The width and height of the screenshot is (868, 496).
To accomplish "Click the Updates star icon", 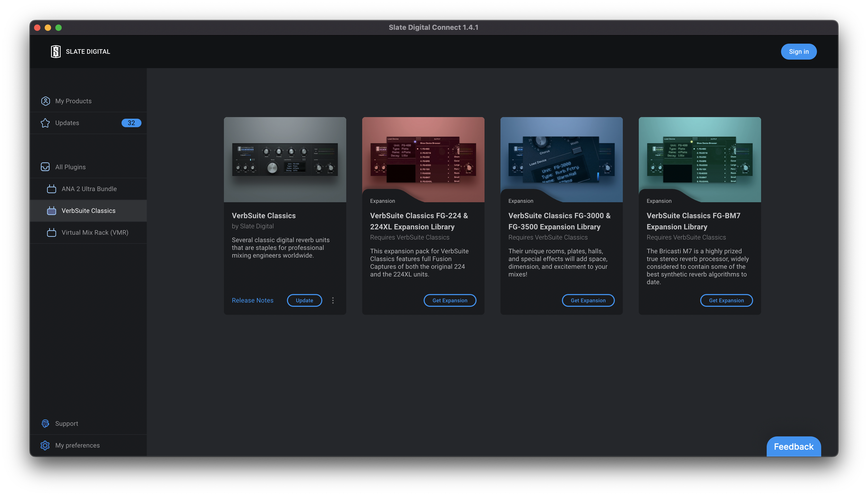I will 45,123.
